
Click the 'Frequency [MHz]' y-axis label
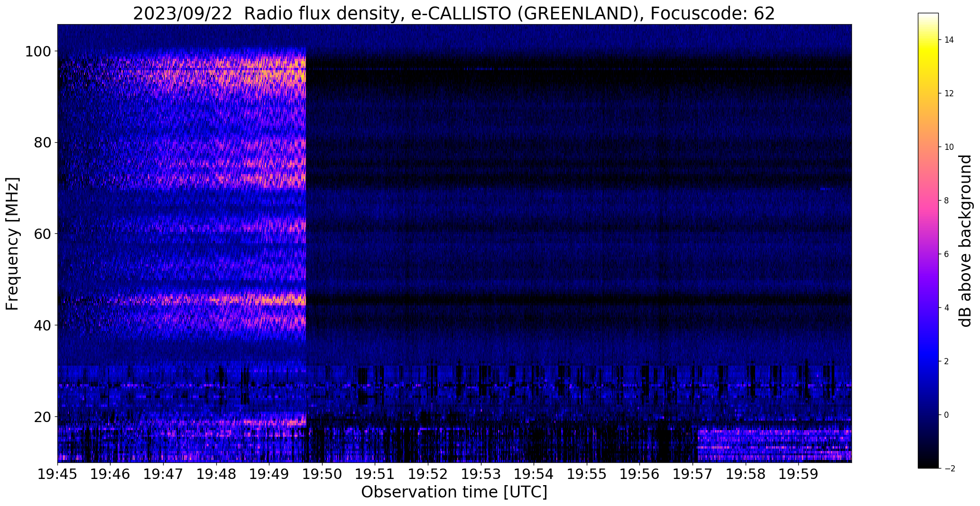(13, 244)
